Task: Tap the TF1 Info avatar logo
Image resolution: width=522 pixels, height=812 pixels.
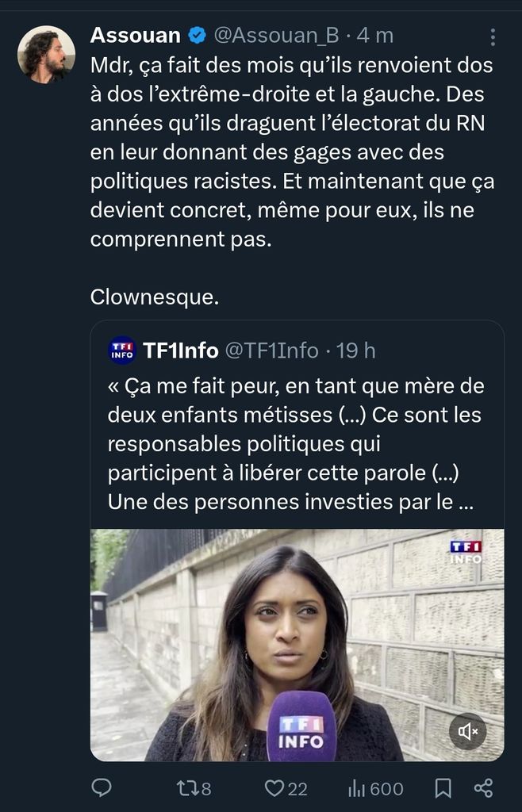Action: pyautogui.click(x=122, y=350)
